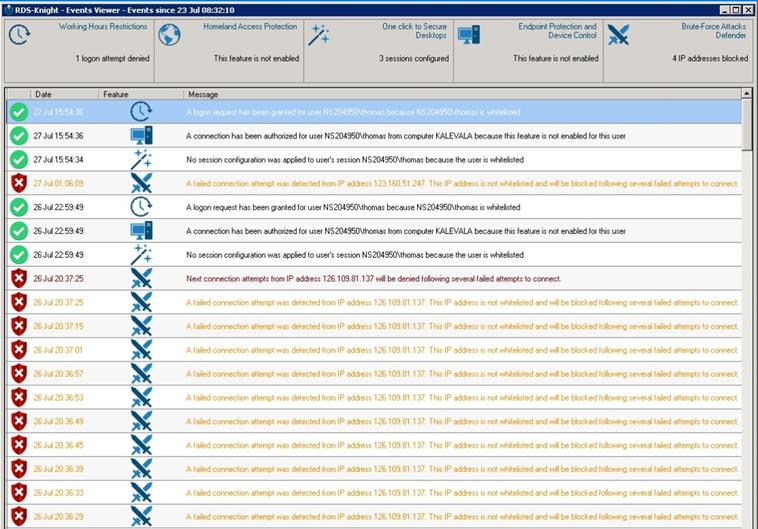Click the red shield on the 27 Jul 01:06:09 event
This screenshot has width=758, height=529.
click(x=19, y=183)
